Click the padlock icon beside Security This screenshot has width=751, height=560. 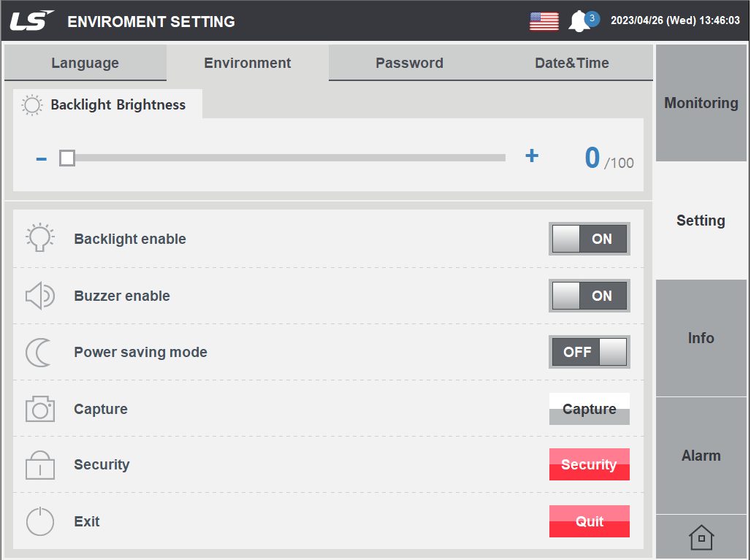click(39, 464)
